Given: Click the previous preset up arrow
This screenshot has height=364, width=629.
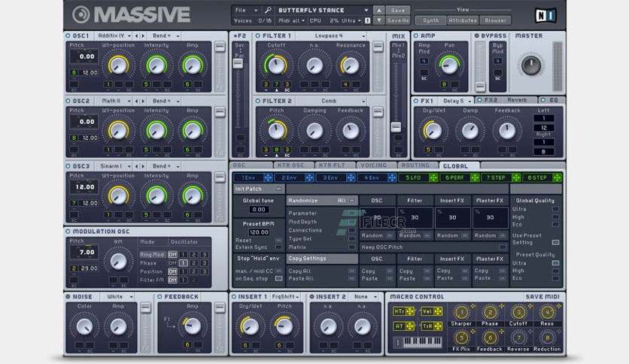Looking at the screenshot, I should tap(378, 10).
